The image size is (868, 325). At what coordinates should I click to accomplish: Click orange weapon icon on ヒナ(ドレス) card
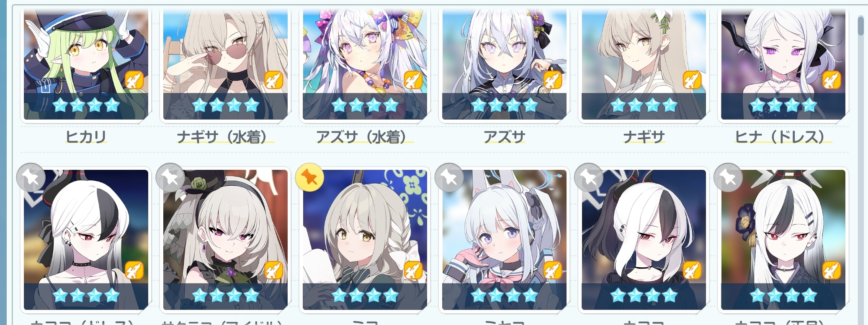pos(832,80)
